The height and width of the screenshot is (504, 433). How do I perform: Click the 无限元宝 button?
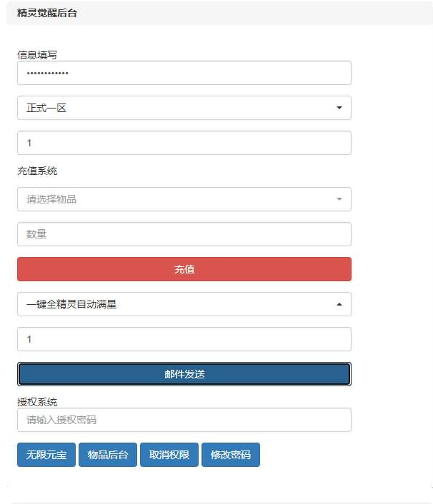coord(46,455)
